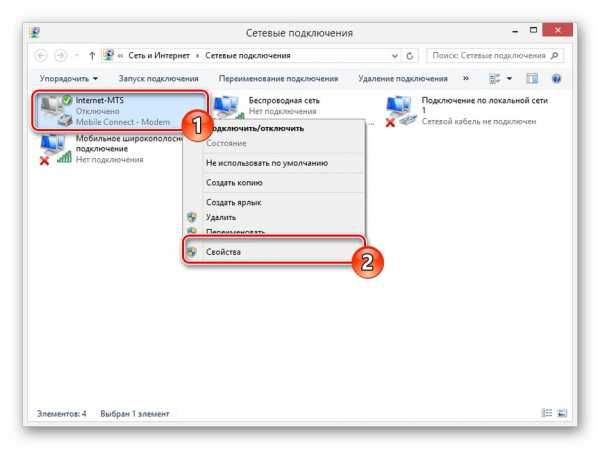Select 'Мобильное широкополосное подключение'

[x=111, y=149]
